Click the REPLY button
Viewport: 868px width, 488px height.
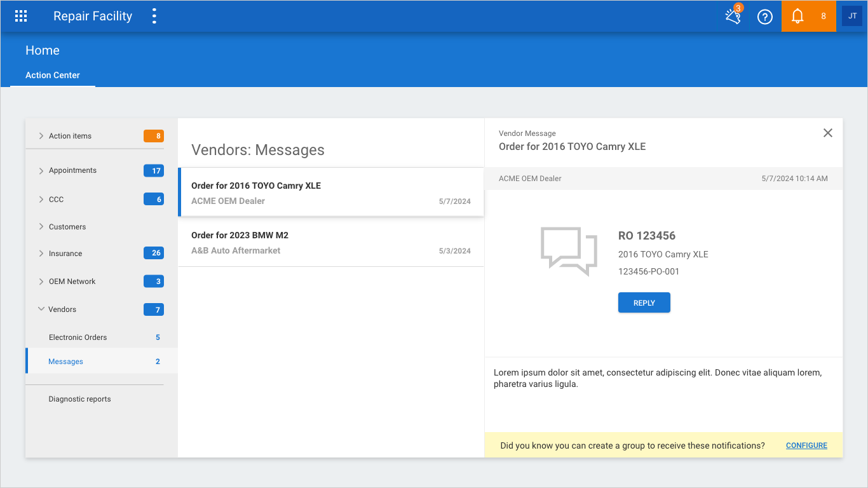coord(644,302)
